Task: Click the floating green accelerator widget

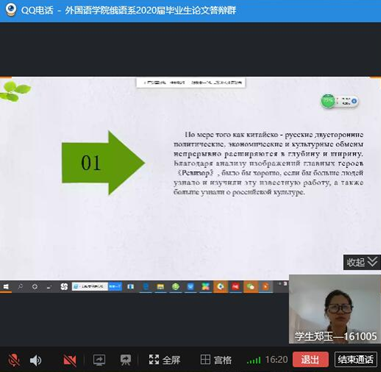Action: pyautogui.click(x=340, y=101)
